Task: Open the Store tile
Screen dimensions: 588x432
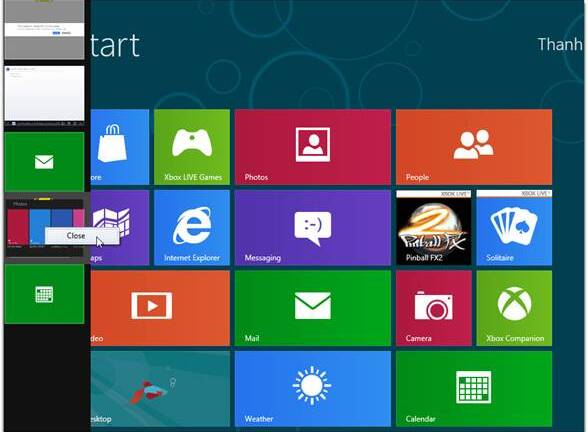Action: pyautogui.click(x=120, y=147)
